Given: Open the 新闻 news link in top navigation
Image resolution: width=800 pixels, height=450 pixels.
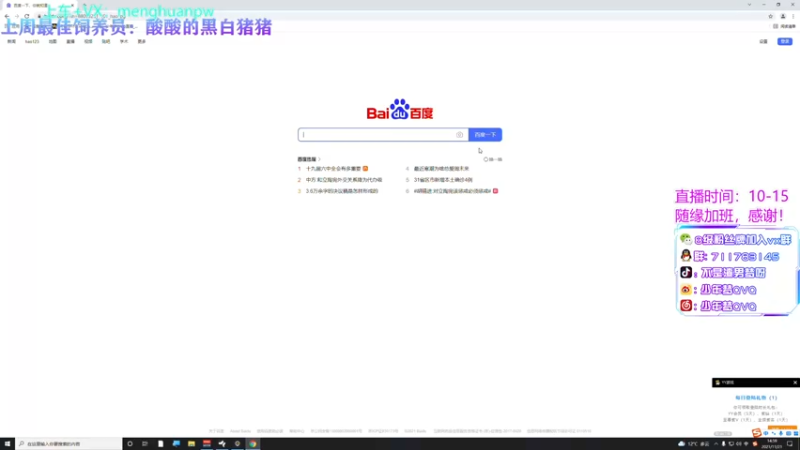Looking at the screenshot, I should (11, 41).
